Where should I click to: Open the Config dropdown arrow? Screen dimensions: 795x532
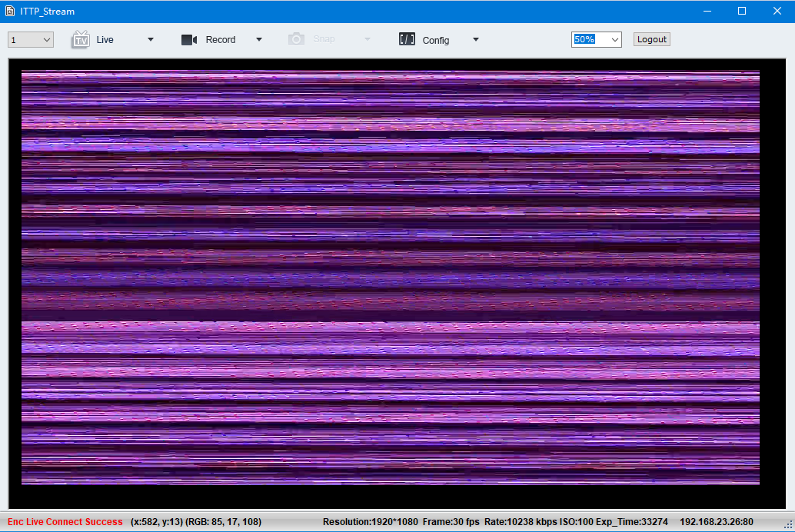click(x=476, y=40)
